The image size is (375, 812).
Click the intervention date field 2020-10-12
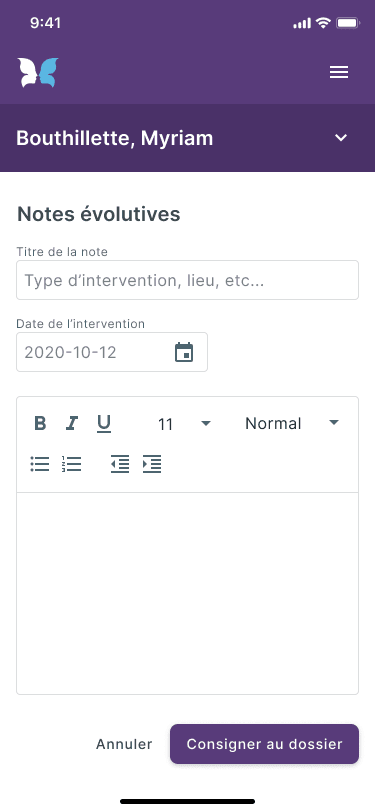click(112, 352)
